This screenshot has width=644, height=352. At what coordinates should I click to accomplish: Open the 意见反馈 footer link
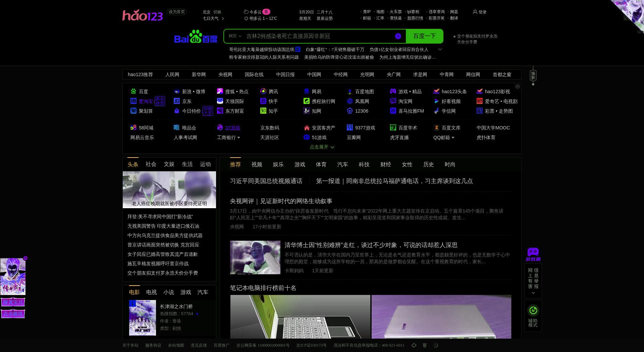199,345
